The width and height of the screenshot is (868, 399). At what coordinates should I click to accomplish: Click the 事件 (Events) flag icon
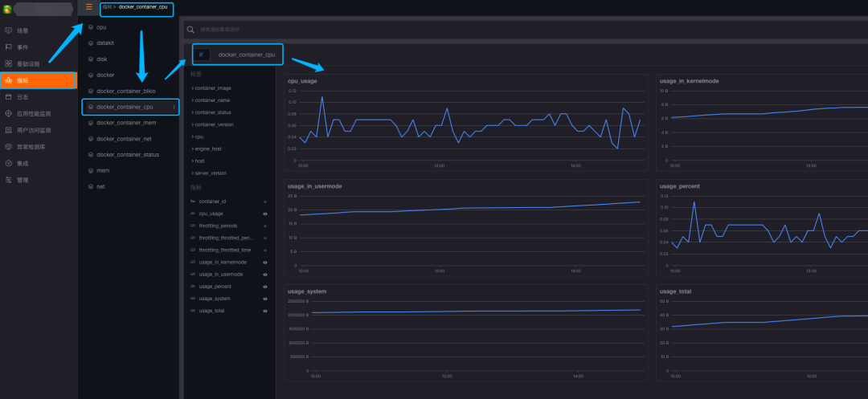(9, 47)
